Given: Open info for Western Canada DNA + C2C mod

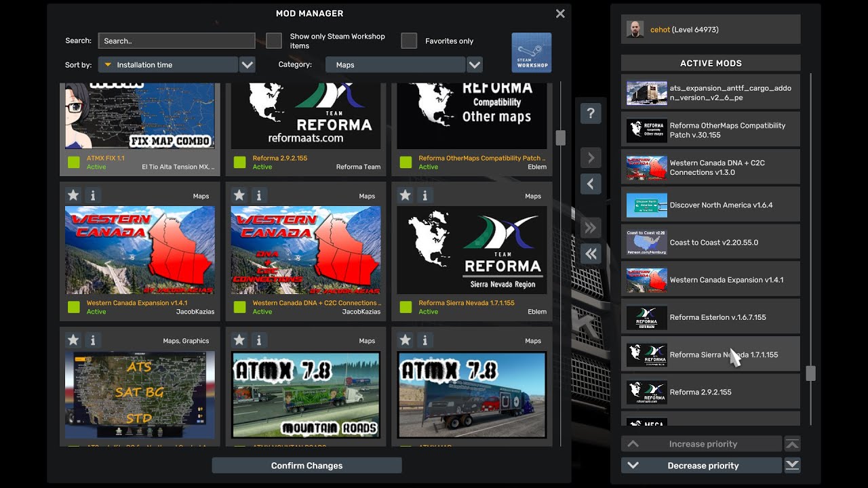Looking at the screenshot, I should point(258,195).
